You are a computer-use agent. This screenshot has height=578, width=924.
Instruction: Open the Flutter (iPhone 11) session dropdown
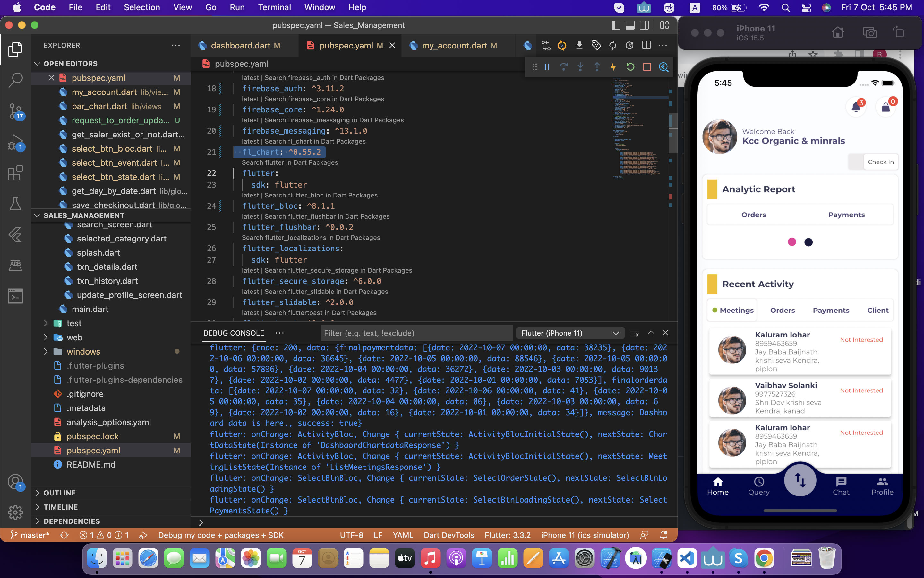pos(570,333)
